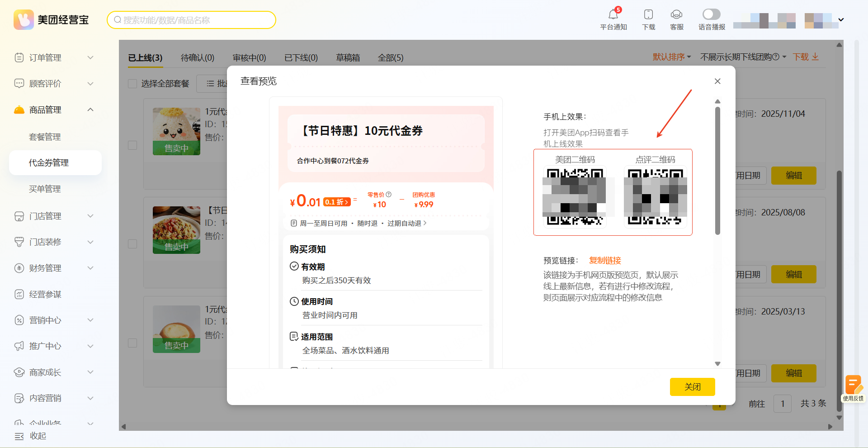Click 编辑 button for 2025/08/08 voucher
868x448 pixels.
794,274
